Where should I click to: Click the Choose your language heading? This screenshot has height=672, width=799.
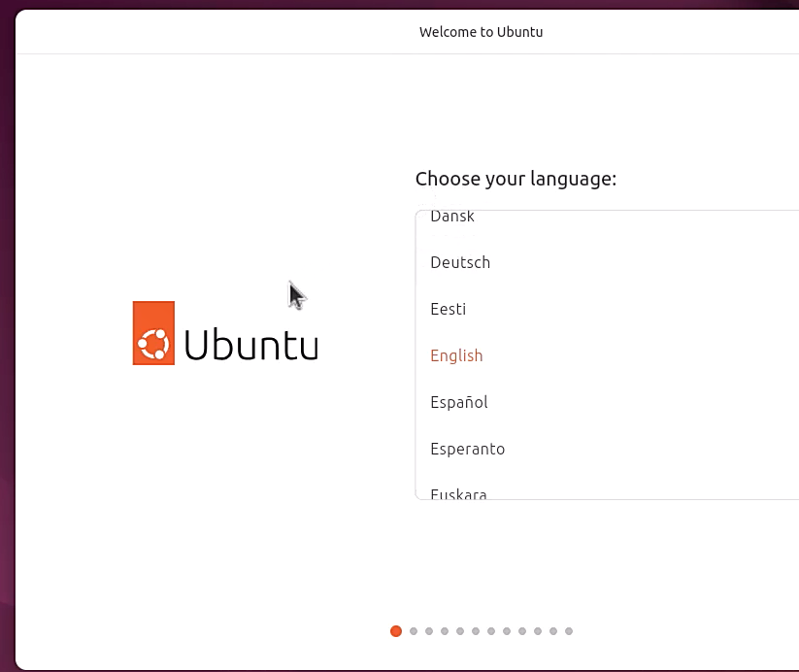[x=516, y=179]
